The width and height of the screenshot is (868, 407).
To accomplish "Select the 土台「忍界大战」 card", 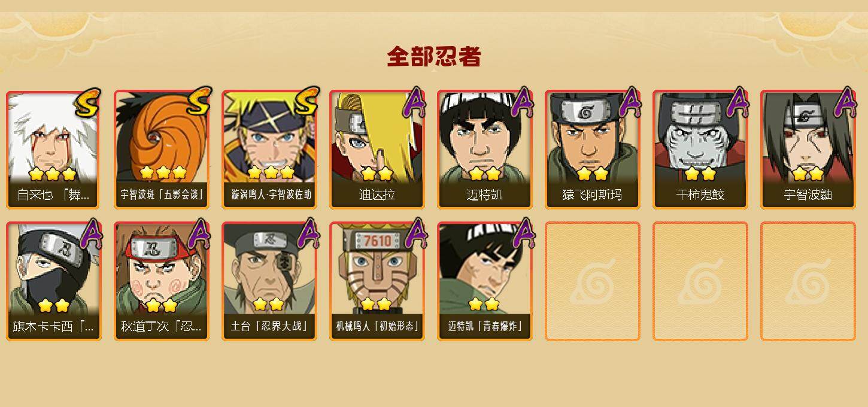I will coord(269,281).
